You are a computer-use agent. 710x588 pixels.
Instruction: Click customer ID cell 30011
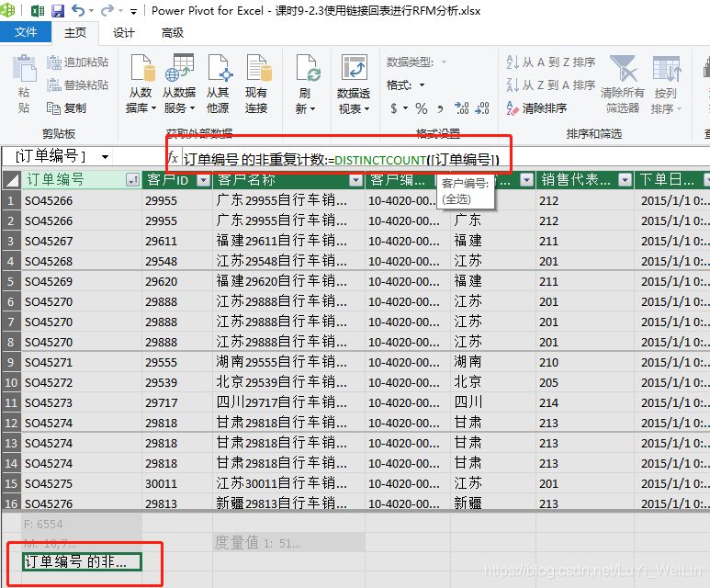(x=177, y=483)
